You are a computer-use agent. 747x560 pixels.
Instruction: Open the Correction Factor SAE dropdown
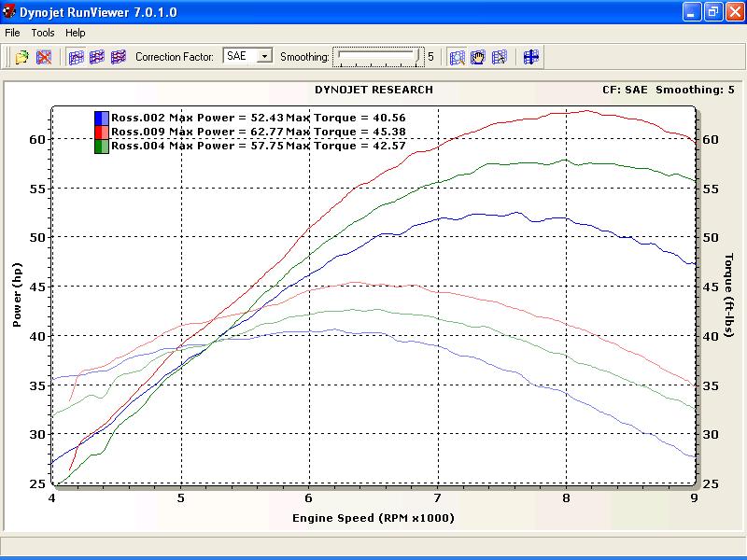tap(265, 56)
